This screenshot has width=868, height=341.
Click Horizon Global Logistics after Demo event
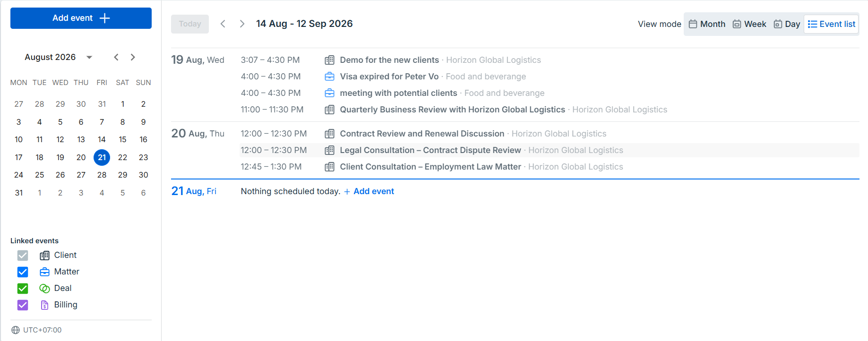(493, 60)
